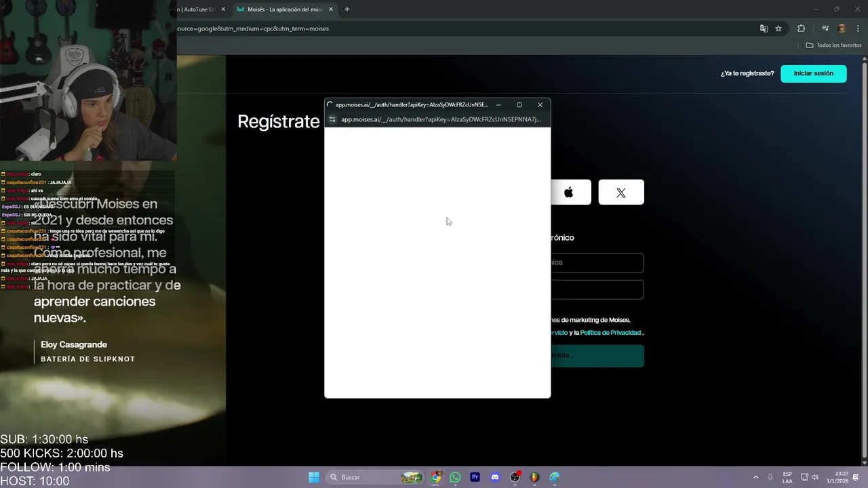
Task: Open the volume tray icon
Action: (815, 477)
